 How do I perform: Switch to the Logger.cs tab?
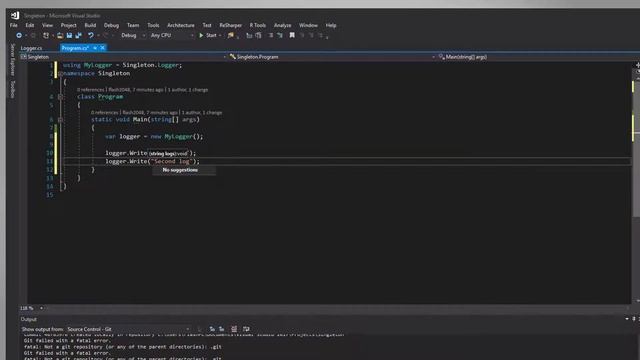(x=31, y=48)
